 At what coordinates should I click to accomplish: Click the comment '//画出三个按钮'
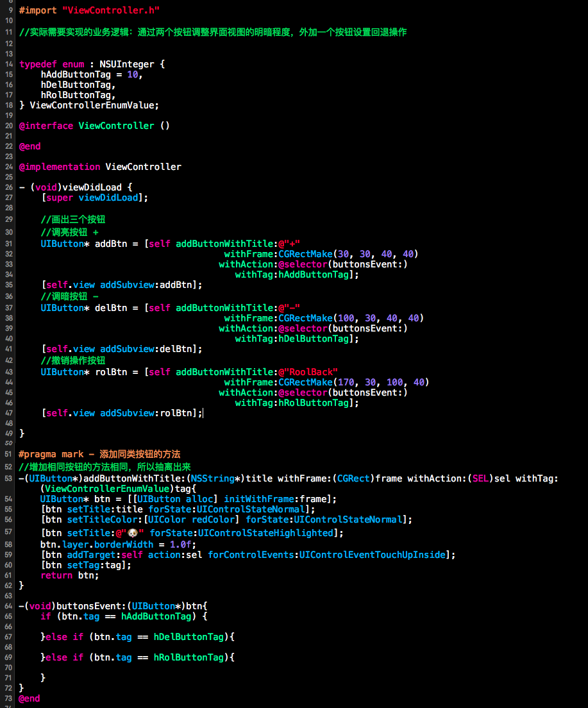72,219
